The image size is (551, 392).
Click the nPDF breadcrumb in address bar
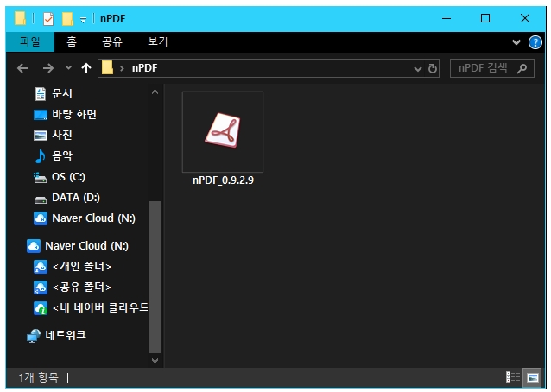[x=144, y=68]
